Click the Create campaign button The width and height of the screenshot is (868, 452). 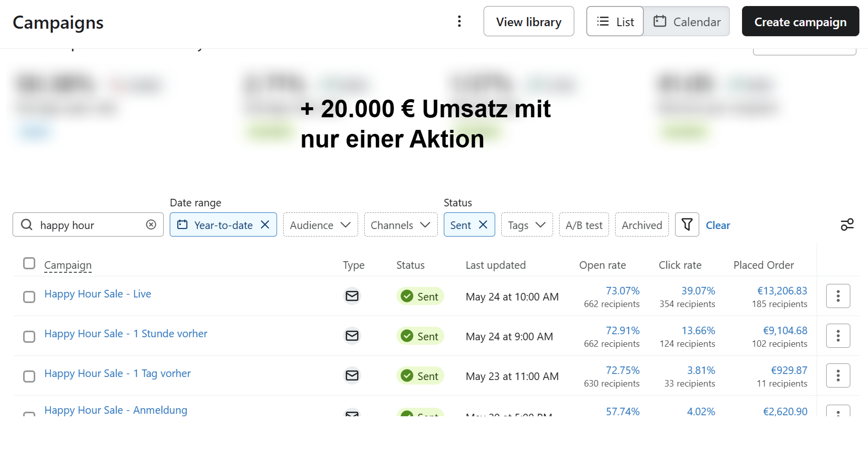(800, 22)
